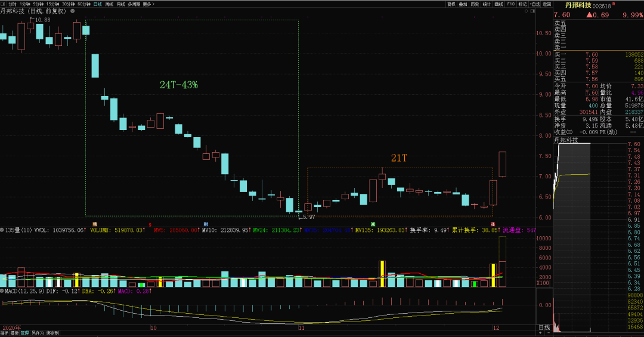The width and height of the screenshot is (644, 337).
Task: Click the 135量(10) indicator name
Action: [x=18, y=230]
